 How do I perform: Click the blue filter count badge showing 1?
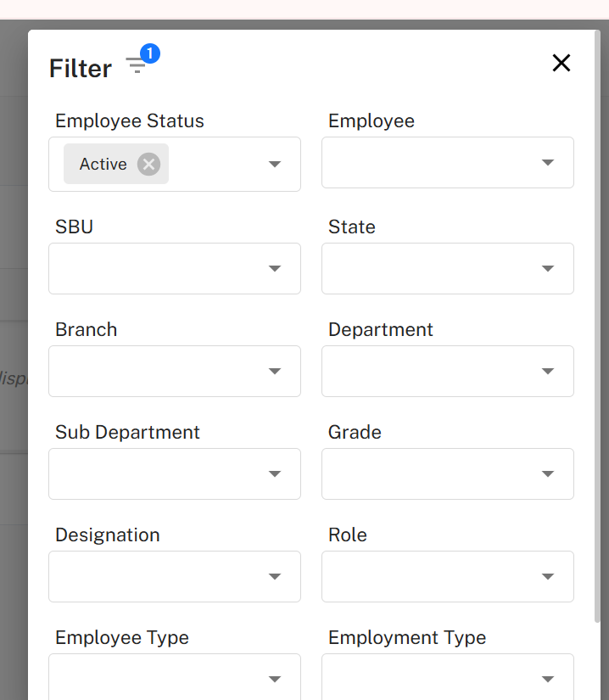pyautogui.click(x=149, y=53)
